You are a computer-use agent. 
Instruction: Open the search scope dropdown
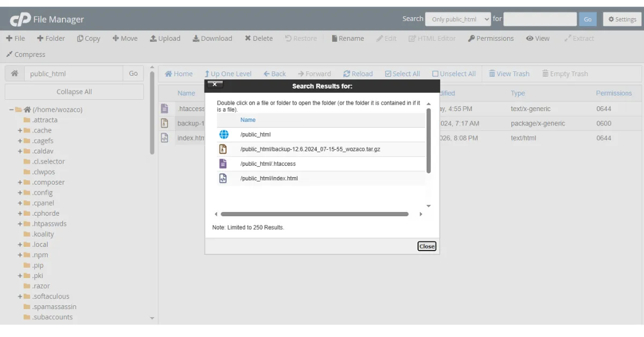pyautogui.click(x=458, y=19)
